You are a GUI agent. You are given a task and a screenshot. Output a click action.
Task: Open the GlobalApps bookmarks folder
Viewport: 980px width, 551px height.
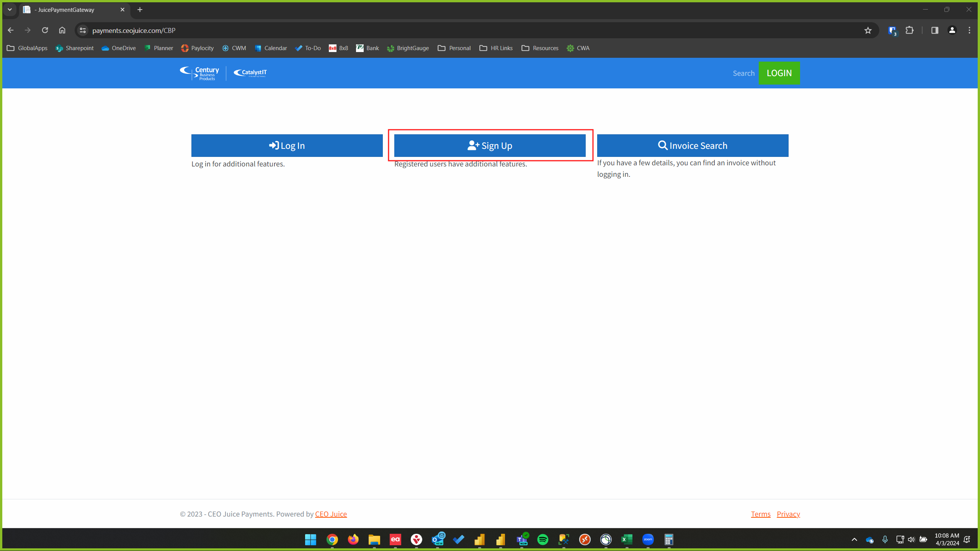point(27,48)
